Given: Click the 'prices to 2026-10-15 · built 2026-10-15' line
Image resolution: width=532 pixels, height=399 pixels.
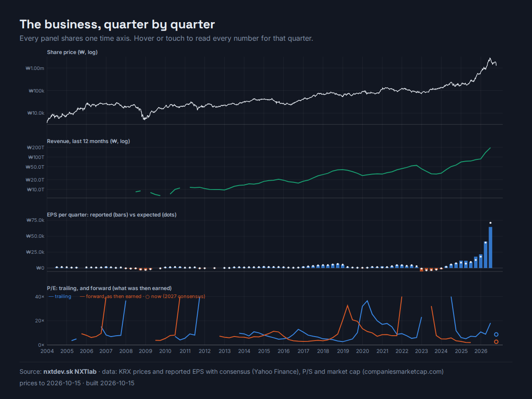Looking at the screenshot, I should 77,383.
